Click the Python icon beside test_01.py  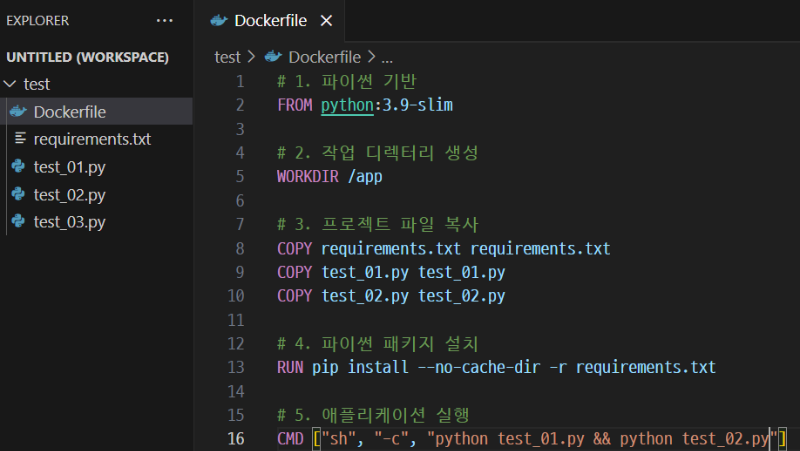click(18, 166)
